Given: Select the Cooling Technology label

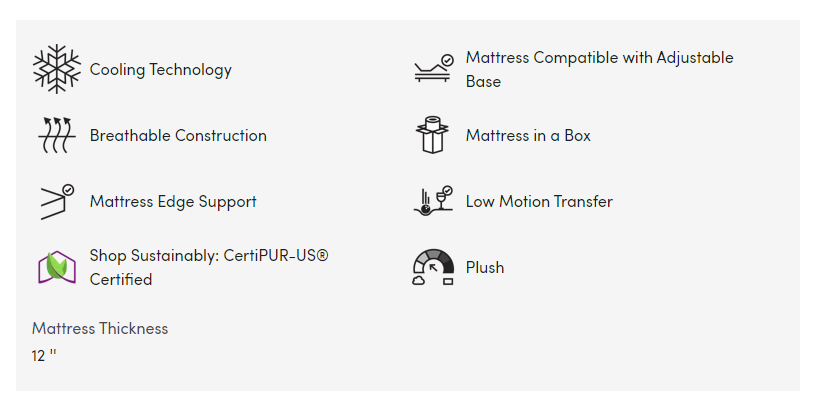Looking at the screenshot, I should coord(161,69).
